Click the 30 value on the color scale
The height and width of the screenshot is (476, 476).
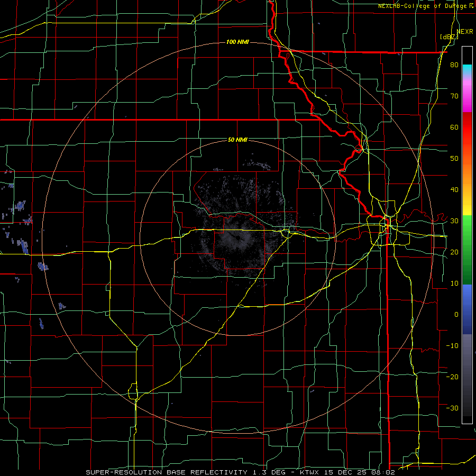454,221
